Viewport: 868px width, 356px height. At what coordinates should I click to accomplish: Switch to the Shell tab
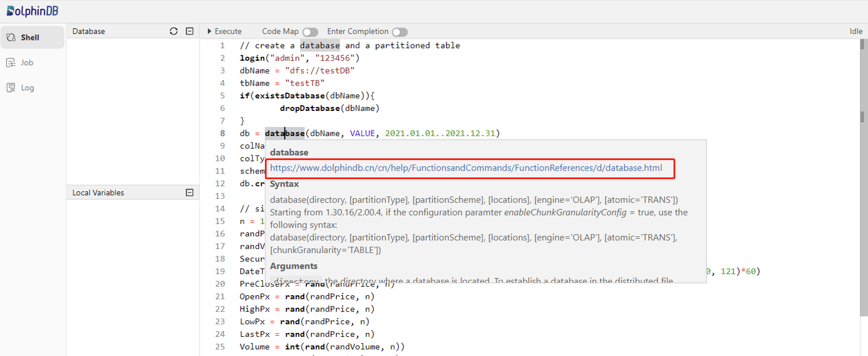pyautogui.click(x=32, y=38)
